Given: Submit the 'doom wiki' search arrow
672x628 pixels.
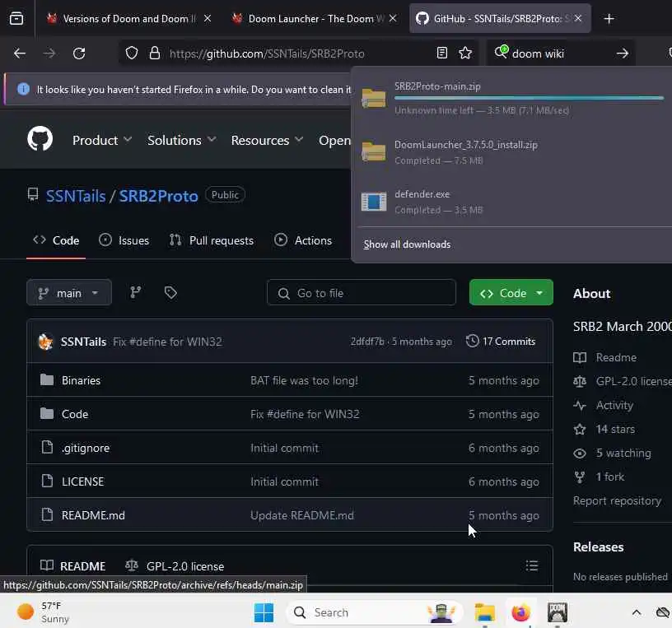Looking at the screenshot, I should [623, 53].
